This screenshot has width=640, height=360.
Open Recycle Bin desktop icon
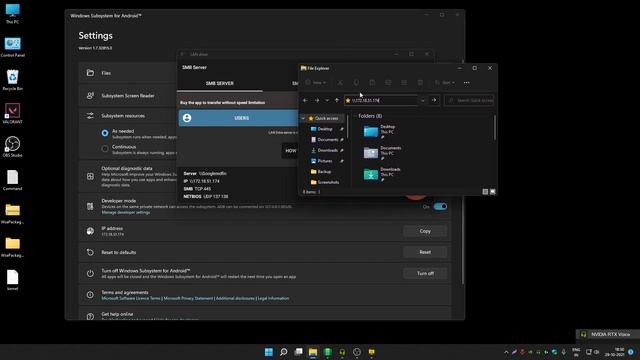(13, 80)
